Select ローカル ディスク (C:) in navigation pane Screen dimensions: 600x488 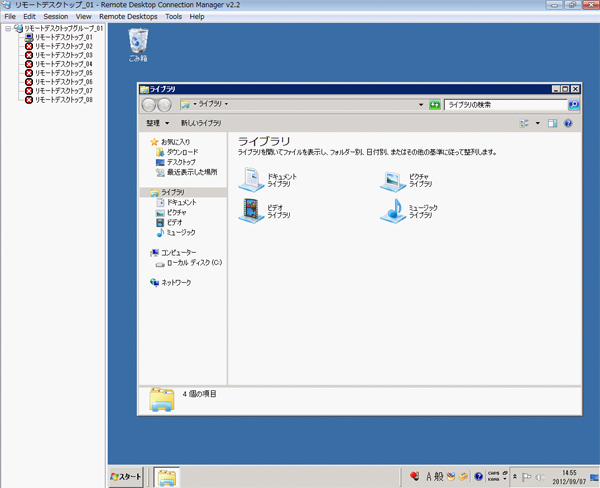tap(189, 263)
